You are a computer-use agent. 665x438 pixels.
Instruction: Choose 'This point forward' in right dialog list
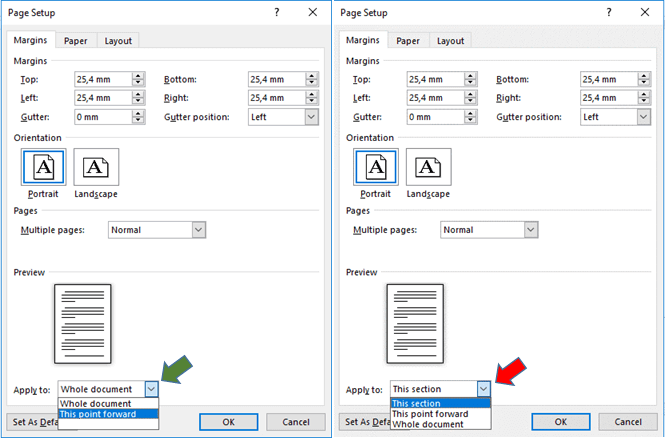441,414
